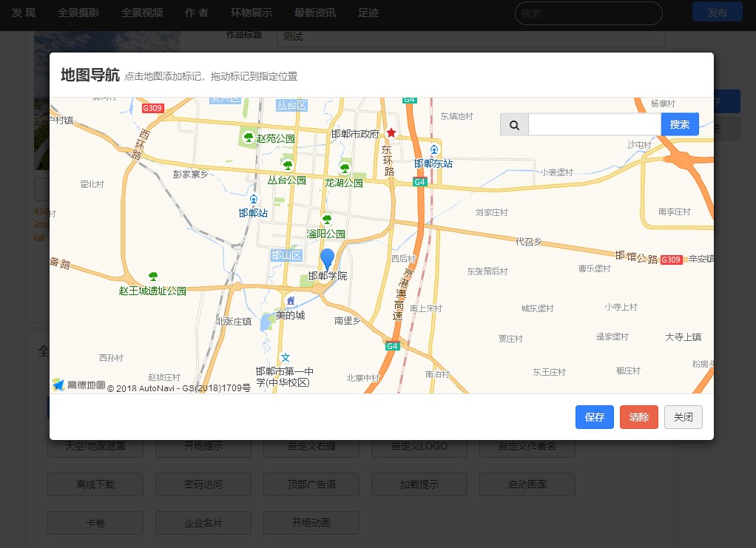Click the blue location marker pin
The height and width of the screenshot is (548, 756).
click(x=327, y=259)
